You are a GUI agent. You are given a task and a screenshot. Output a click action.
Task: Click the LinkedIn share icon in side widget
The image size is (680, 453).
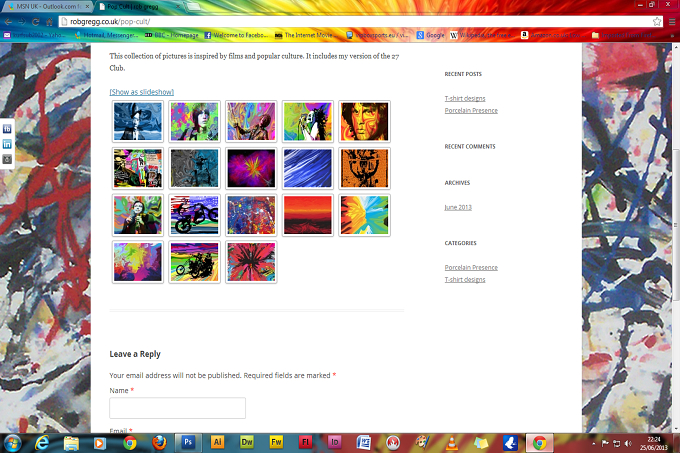(x=7, y=144)
